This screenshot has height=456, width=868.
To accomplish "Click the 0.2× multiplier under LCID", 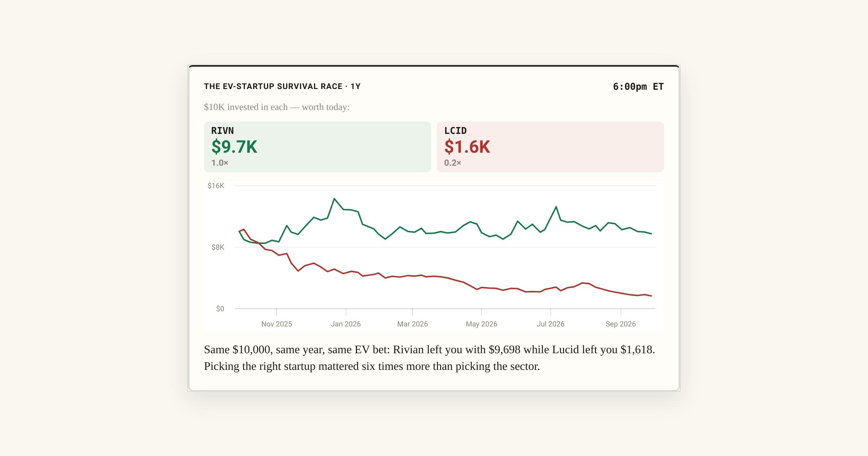I will 453,163.
